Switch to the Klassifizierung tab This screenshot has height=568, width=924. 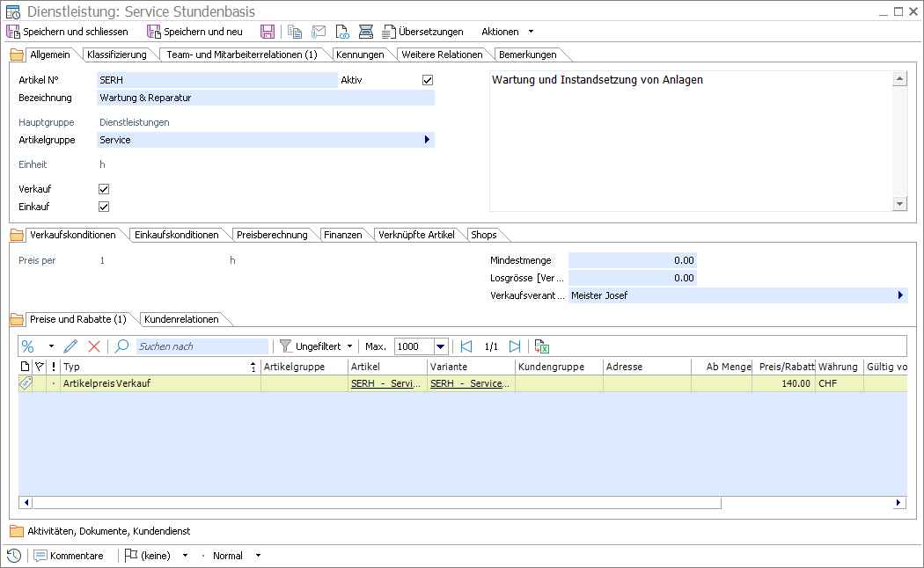click(x=117, y=55)
